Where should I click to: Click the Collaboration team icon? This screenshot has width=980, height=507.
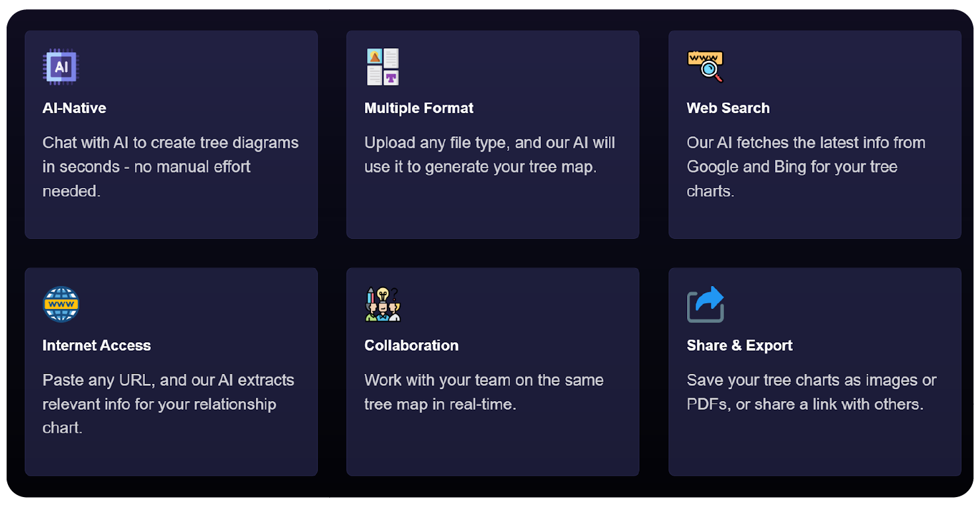pos(382,304)
